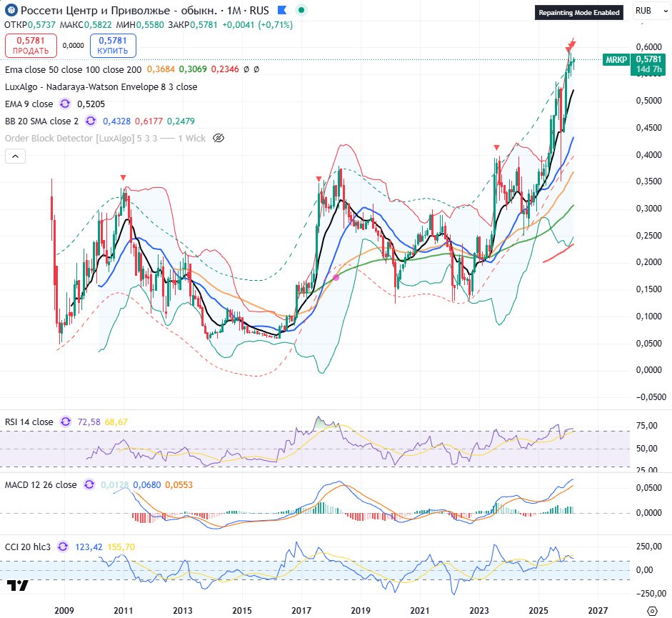Select the Ema close 50 100 200 indicator
Screen dimensions: 672x618
[73, 69]
